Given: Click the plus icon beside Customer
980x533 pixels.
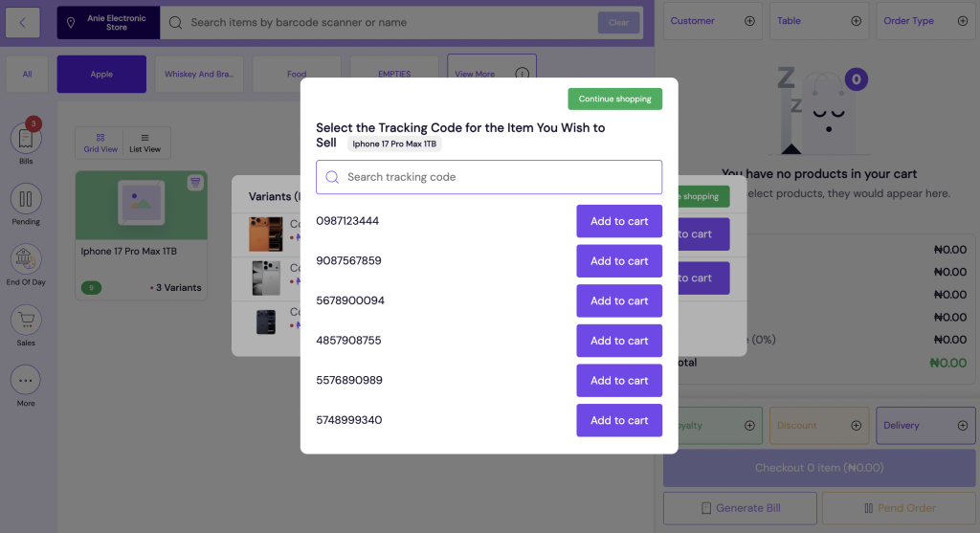Looking at the screenshot, I should pos(749,21).
